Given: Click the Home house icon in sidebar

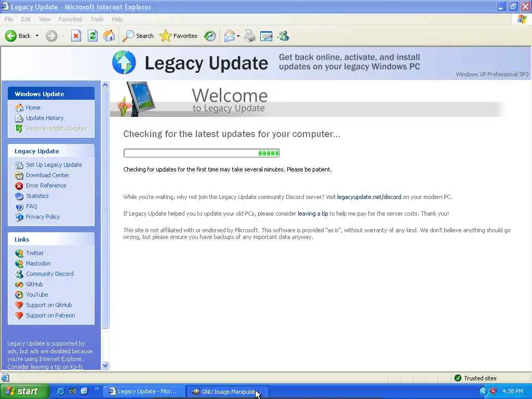Looking at the screenshot, I should [x=19, y=108].
